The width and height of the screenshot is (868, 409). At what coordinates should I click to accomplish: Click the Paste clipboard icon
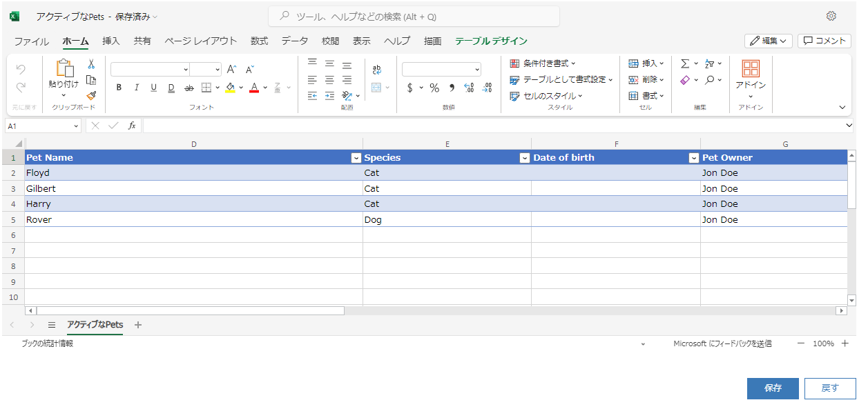click(x=64, y=68)
